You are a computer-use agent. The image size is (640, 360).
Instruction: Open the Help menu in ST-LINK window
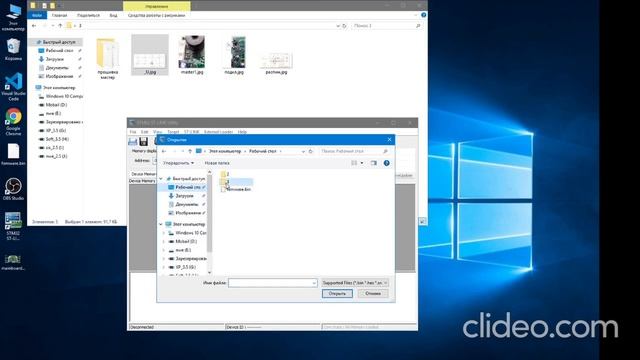pyautogui.click(x=242, y=132)
